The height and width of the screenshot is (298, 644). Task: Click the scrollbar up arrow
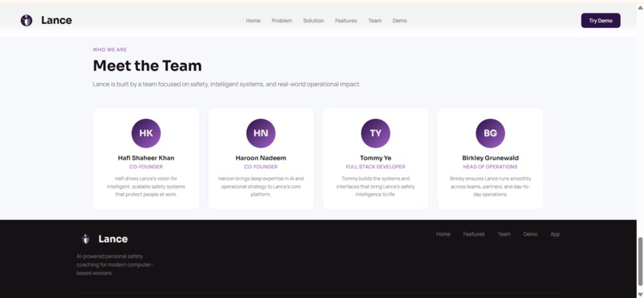click(x=640, y=7)
